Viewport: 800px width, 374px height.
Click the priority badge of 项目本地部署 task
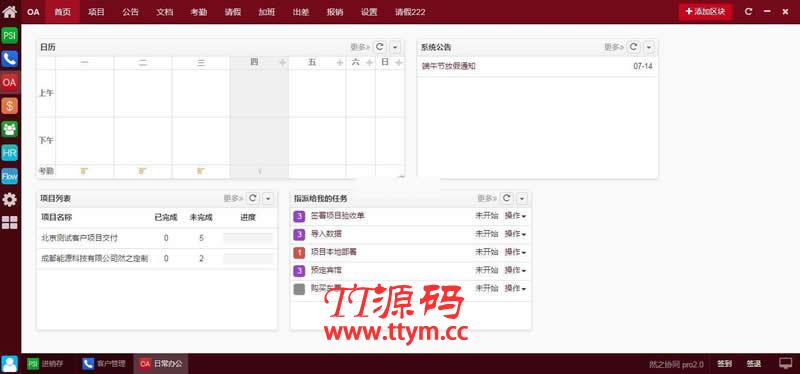tap(299, 252)
